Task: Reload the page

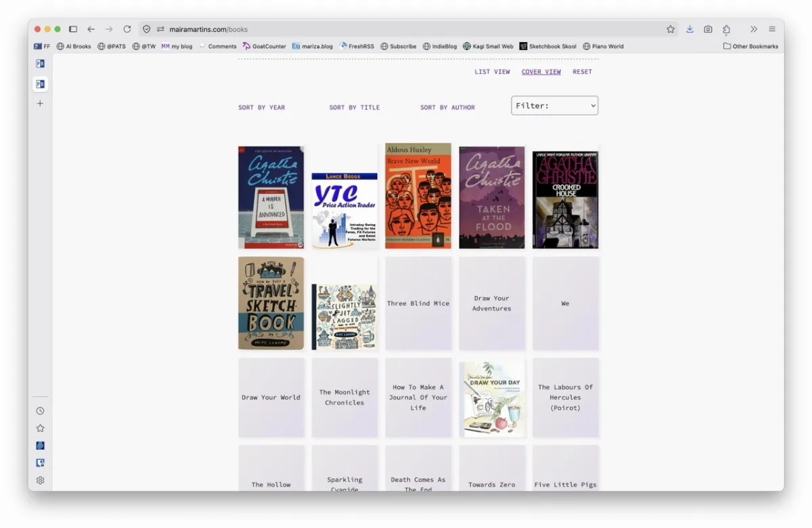Action: 127,29
